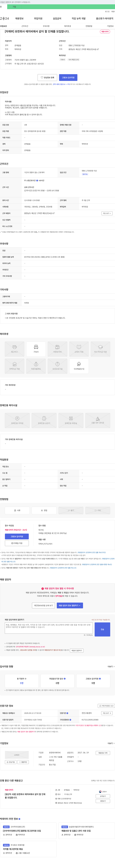Click the 고용24 logo
Screen dimensions: 115x868
[4, 19]
